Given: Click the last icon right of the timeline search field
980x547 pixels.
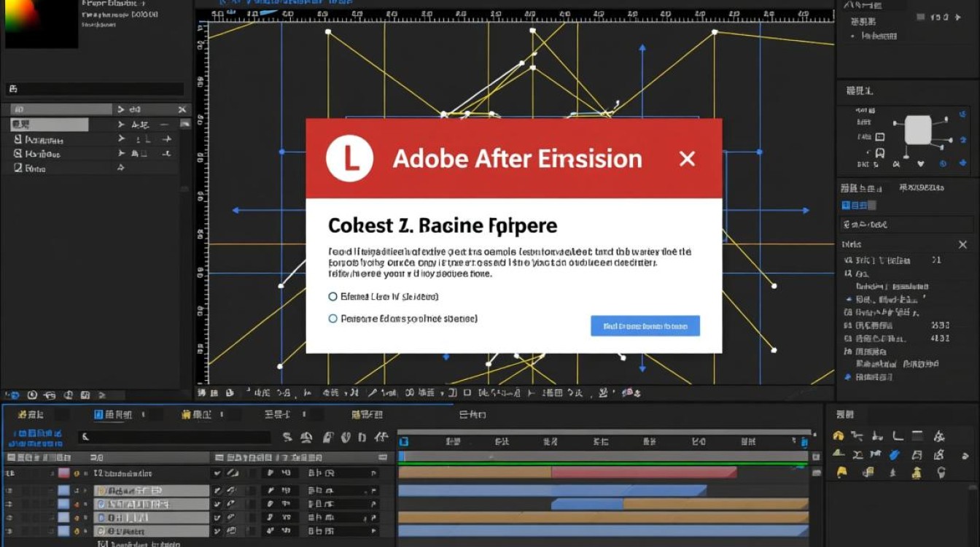Looking at the screenshot, I should coord(381,438).
